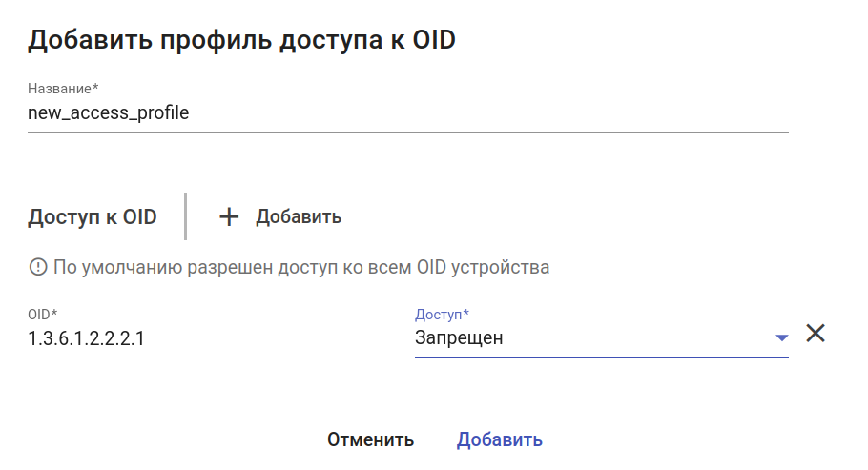This screenshot has width=868, height=470.
Task: Click the 1.3.6.1.2.2.2.1 OID value
Action: tap(87, 337)
